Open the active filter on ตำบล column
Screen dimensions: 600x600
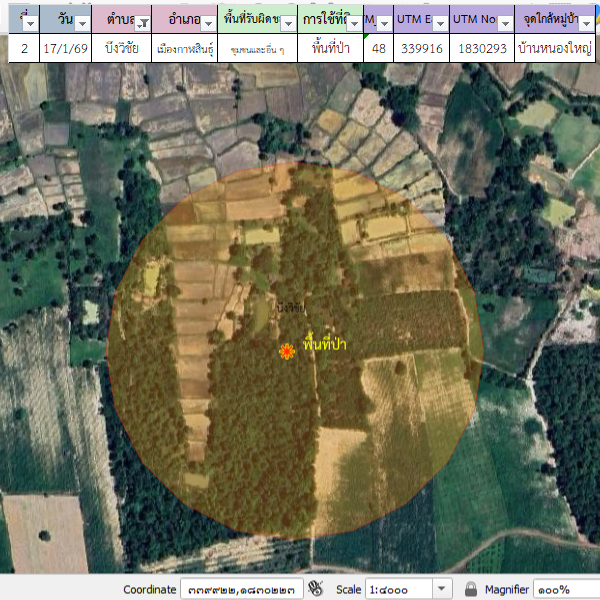click(143, 22)
